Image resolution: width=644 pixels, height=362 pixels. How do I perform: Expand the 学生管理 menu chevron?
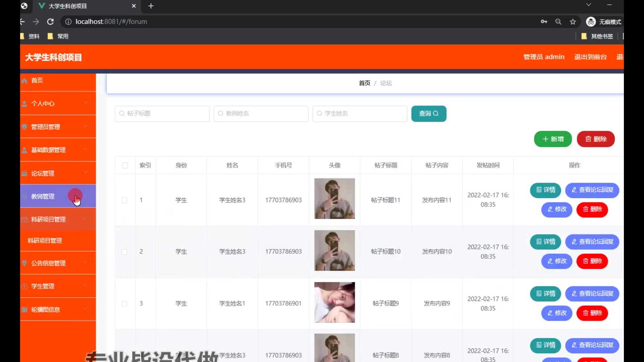86,286
